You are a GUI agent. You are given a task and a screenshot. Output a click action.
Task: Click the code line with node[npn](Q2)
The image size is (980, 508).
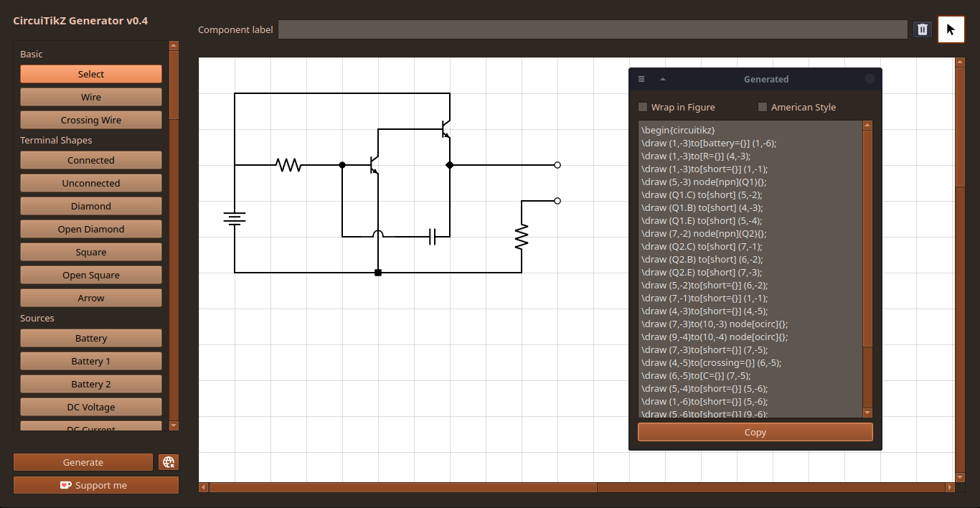point(704,233)
